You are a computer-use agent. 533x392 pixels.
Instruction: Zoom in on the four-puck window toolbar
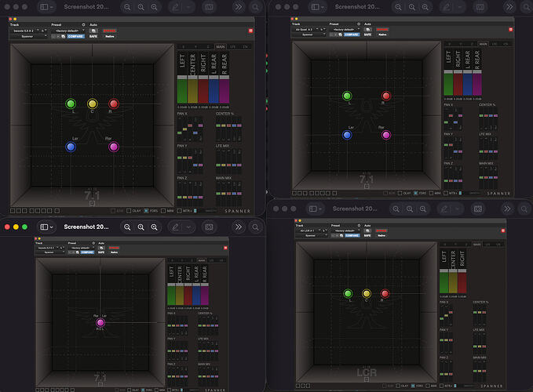425,7
